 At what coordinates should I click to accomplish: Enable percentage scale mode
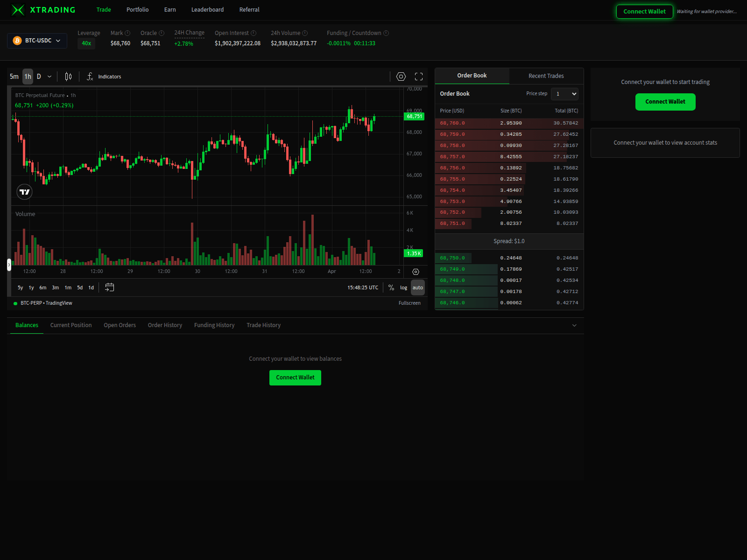click(x=391, y=287)
